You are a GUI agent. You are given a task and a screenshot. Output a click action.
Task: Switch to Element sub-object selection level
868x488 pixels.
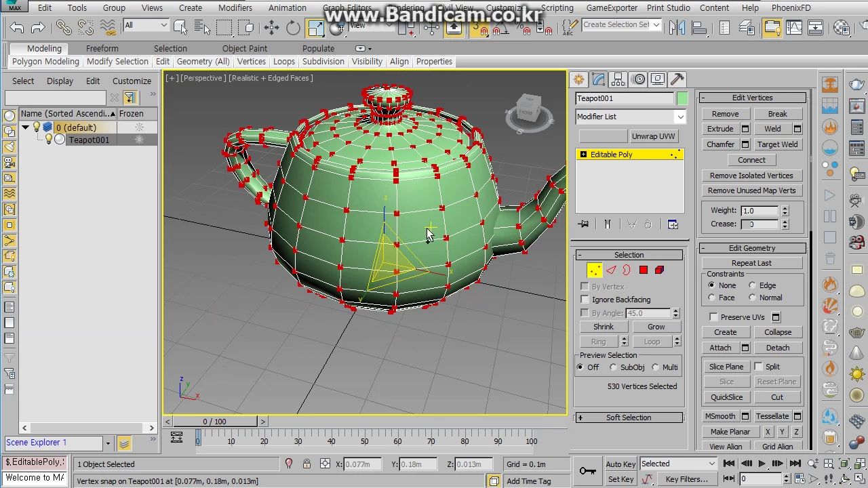pyautogui.click(x=659, y=270)
